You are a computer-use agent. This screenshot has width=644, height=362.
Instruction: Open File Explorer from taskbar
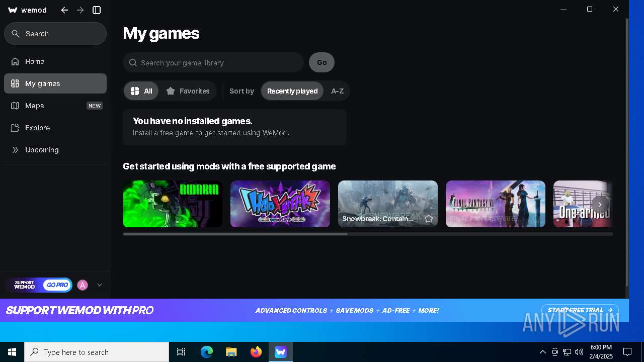click(231, 352)
